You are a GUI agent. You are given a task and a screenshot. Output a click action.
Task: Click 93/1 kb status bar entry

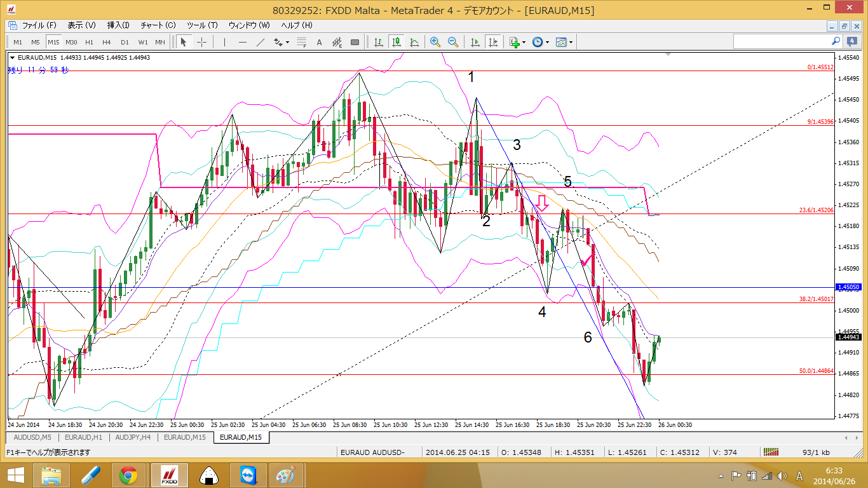coord(816,452)
